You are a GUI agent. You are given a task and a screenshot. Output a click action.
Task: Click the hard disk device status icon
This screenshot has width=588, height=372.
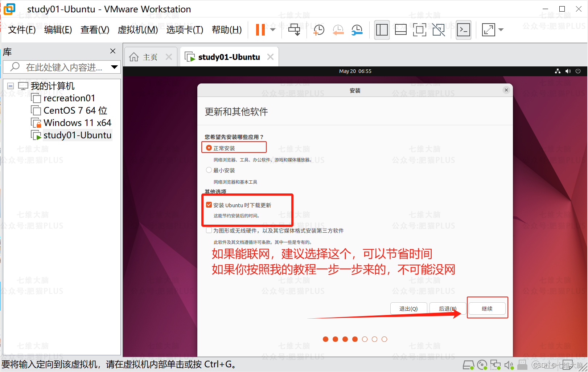click(469, 365)
